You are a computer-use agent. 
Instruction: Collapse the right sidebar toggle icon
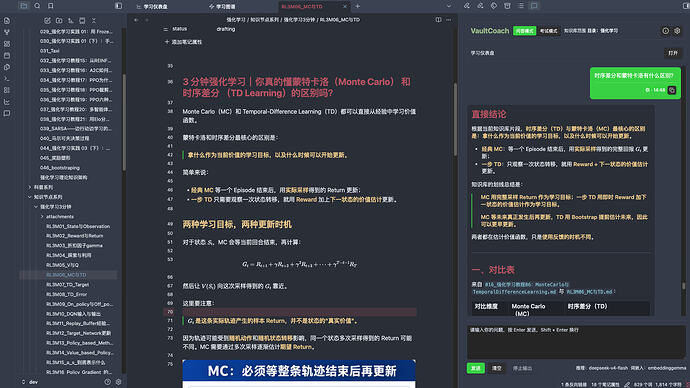point(685,6)
